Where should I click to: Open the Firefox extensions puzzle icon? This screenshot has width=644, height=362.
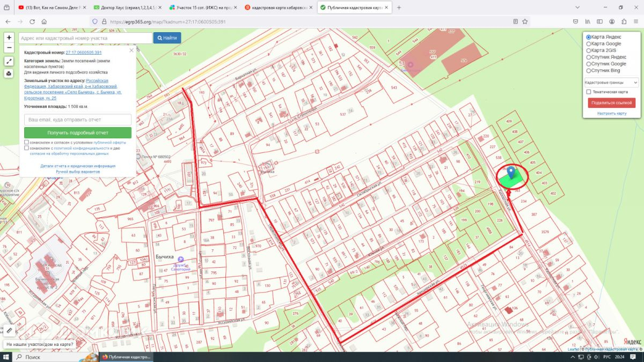coord(624,22)
